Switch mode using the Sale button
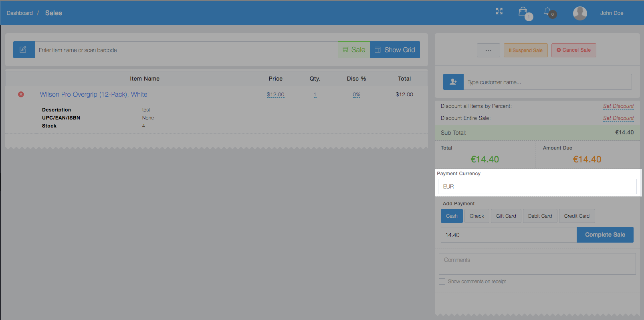Screen dimensions: 644x320 coord(354,50)
